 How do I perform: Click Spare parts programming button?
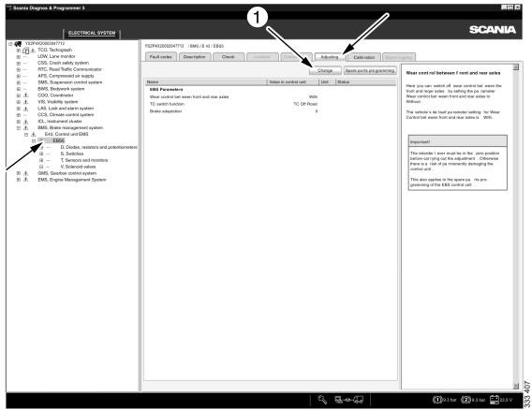point(370,70)
